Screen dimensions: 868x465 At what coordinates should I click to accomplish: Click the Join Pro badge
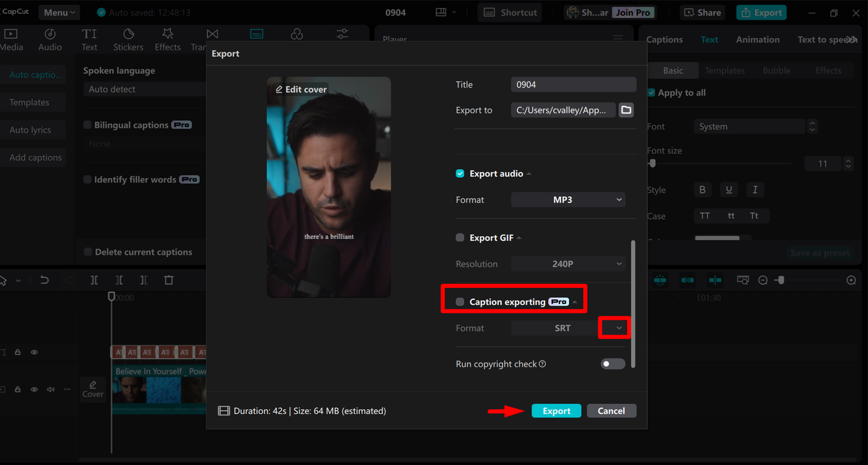coord(633,12)
